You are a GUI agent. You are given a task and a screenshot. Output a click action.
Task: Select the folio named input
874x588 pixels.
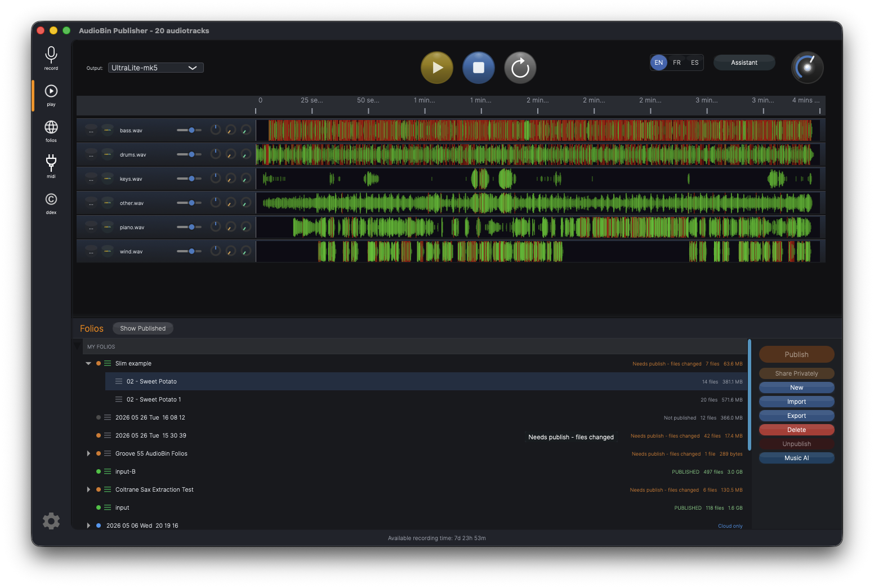click(122, 507)
